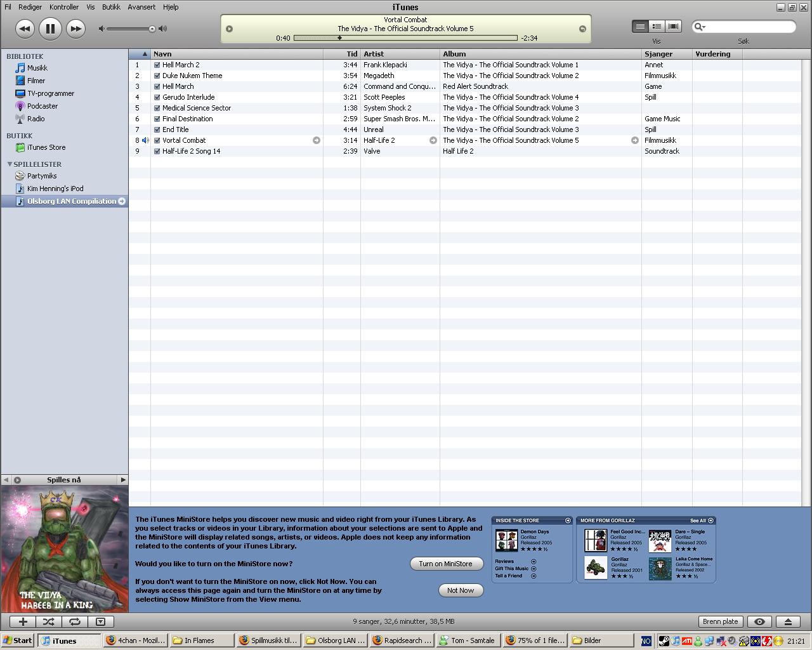
Task: Uncheck the Hell March checkbox
Action: (x=157, y=86)
